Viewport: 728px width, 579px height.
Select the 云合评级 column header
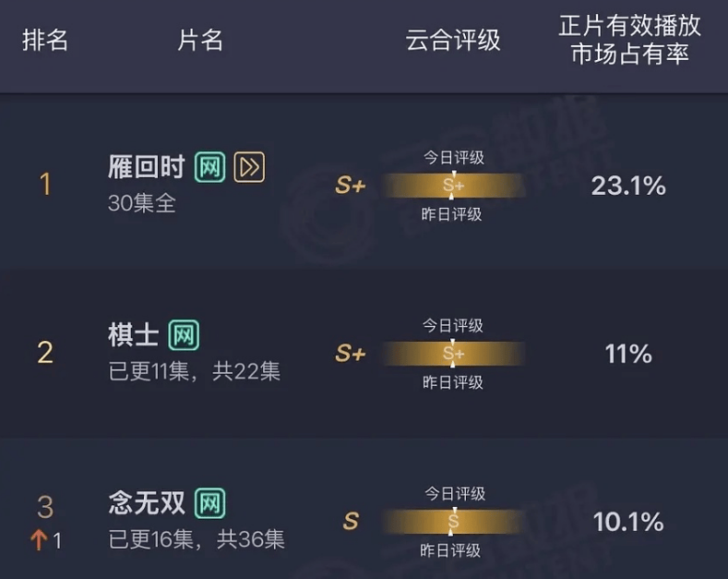[453, 40]
